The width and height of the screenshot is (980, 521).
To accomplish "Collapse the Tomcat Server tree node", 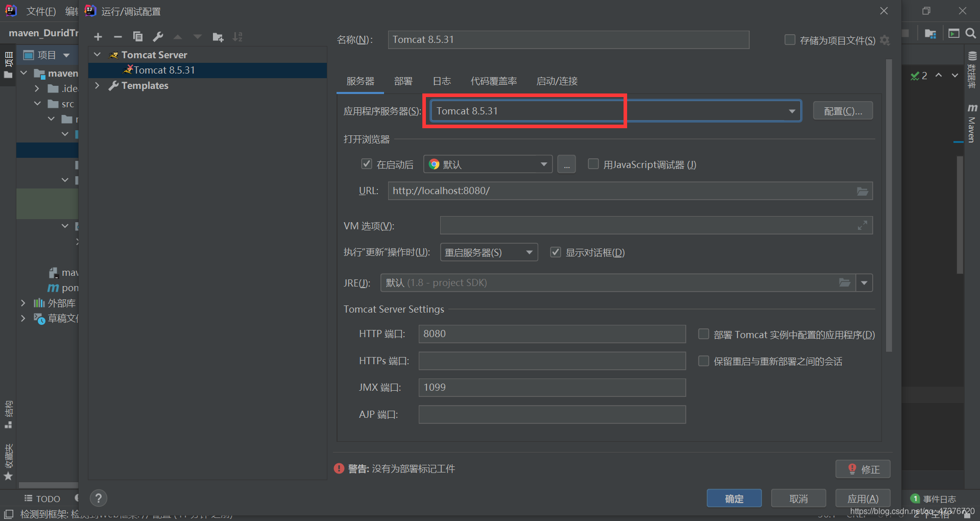I will coord(98,55).
